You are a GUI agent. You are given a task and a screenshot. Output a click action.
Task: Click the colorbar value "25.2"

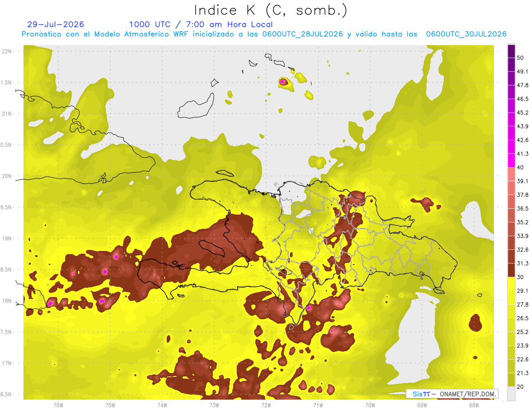coord(523,332)
